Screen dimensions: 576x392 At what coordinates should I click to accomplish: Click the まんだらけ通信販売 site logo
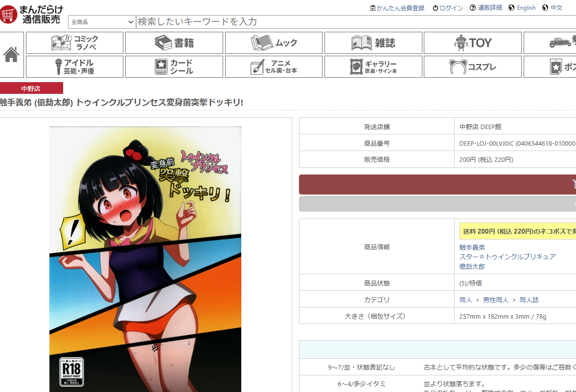click(32, 15)
